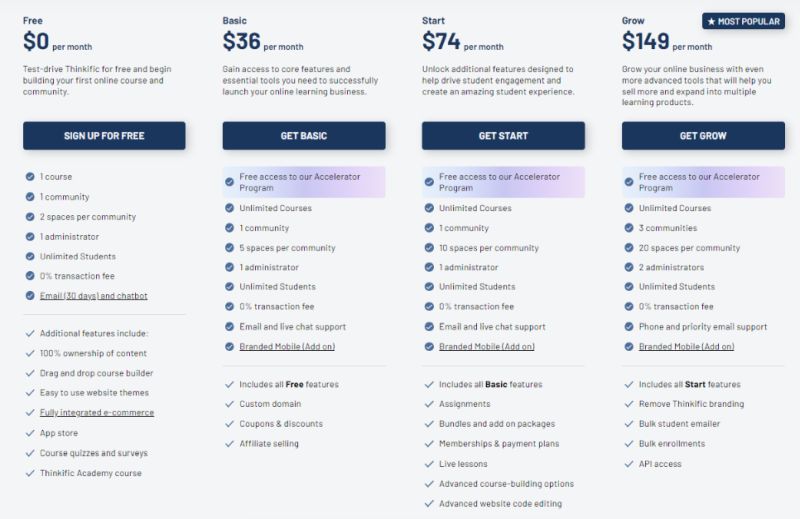
Task: Open the Email (30 days) and chatbot link
Action: click(94, 296)
